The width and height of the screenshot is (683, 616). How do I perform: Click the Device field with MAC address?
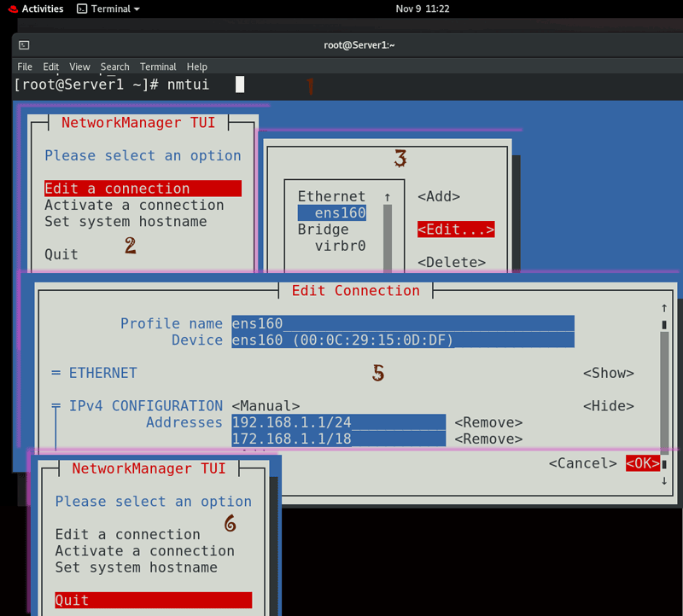(403, 340)
